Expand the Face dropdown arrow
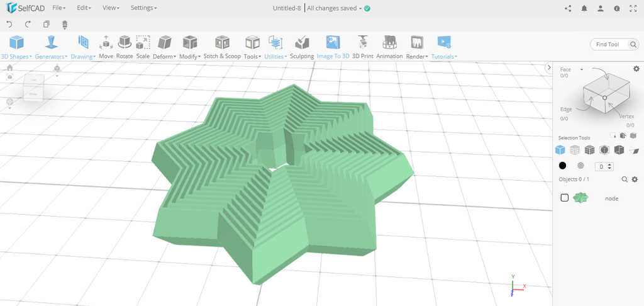The image size is (644, 306). coord(582,70)
